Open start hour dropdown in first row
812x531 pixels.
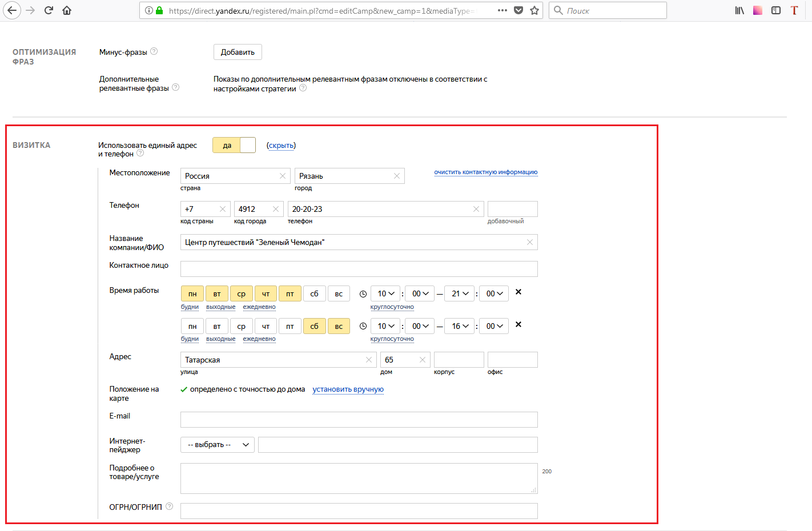(x=385, y=293)
